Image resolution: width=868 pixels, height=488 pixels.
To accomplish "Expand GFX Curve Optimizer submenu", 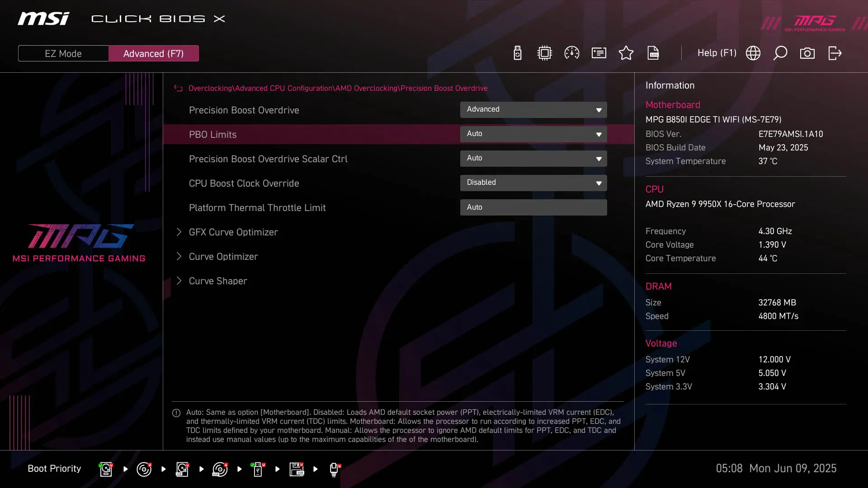I will (233, 232).
